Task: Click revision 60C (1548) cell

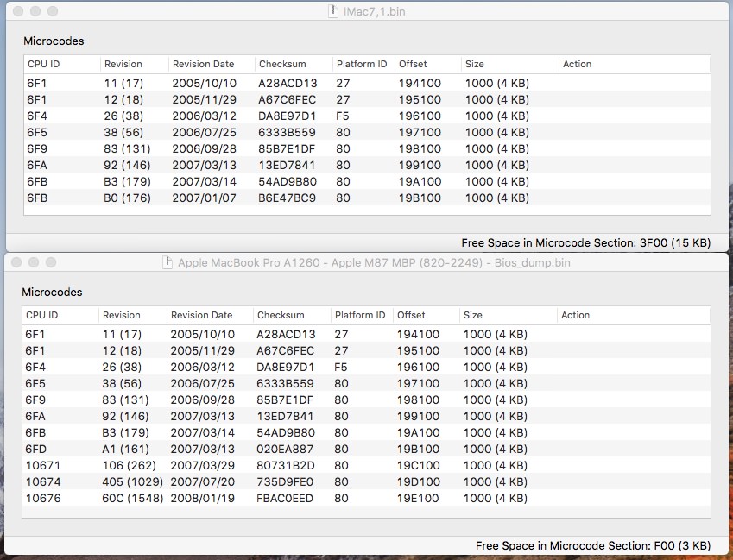Action: [x=133, y=498]
